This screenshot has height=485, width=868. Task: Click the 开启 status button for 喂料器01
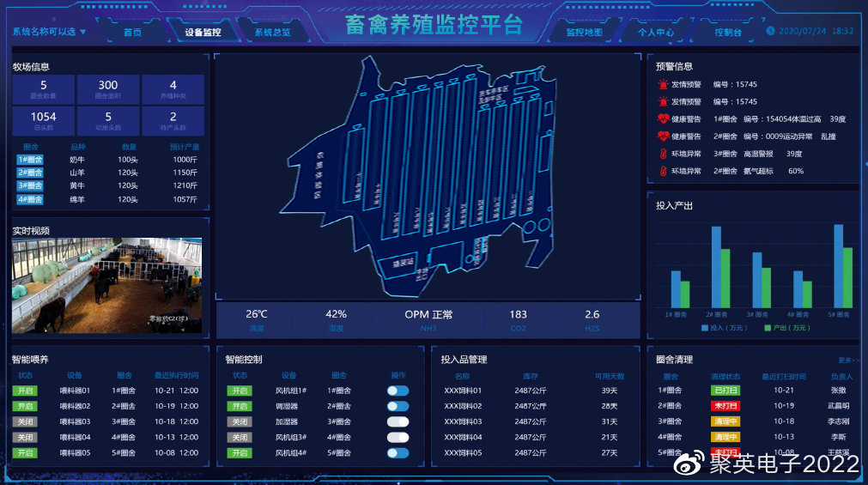[x=26, y=391]
